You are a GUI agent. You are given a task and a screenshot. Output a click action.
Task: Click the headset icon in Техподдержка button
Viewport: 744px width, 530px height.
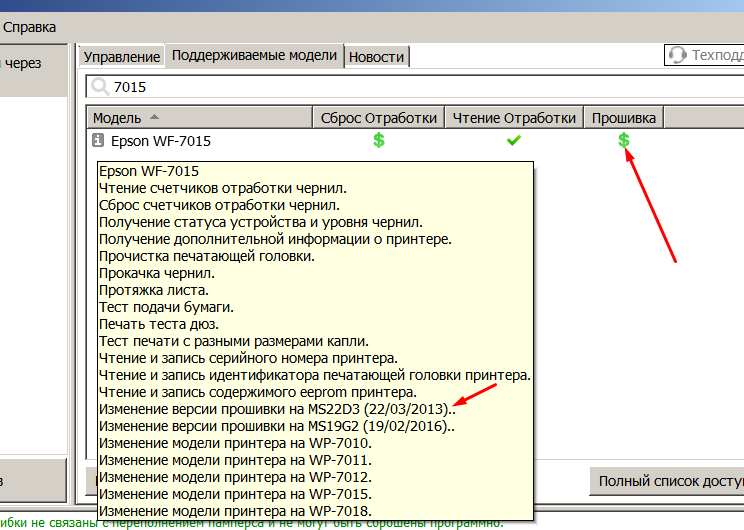(x=678, y=55)
